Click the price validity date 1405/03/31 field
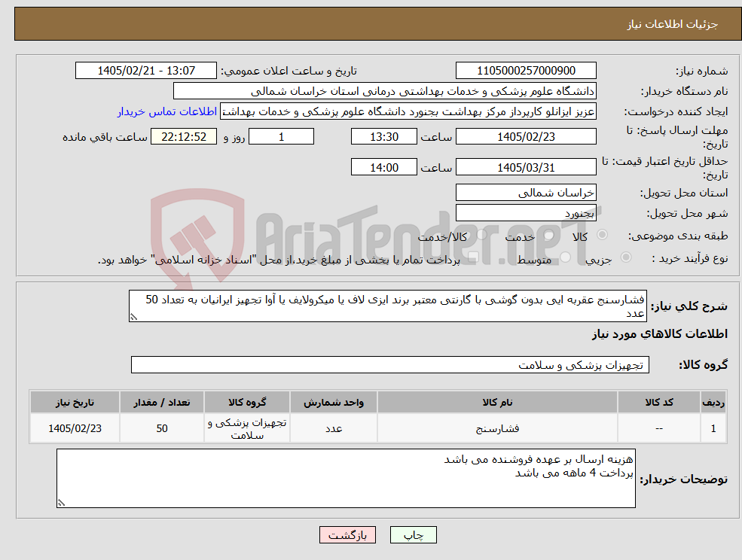 (x=526, y=167)
